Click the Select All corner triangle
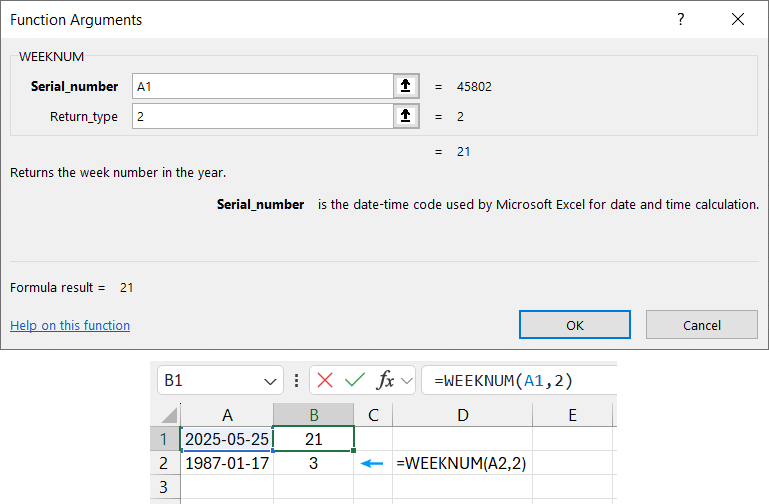 (x=170, y=415)
